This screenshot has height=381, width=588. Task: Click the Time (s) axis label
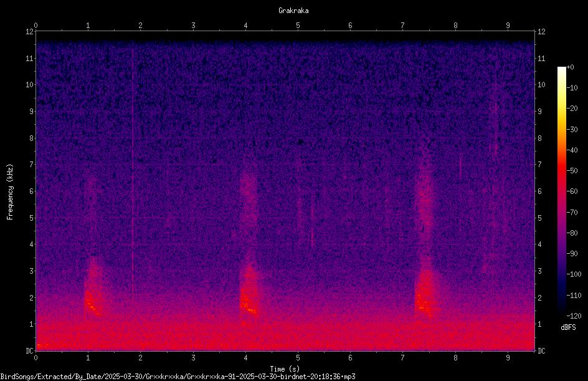(285, 369)
